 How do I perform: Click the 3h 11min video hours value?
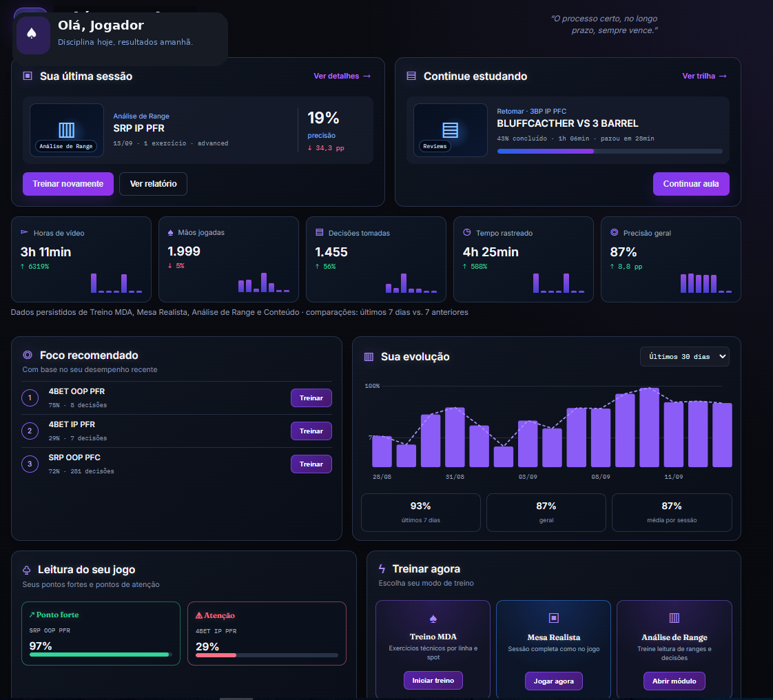(x=46, y=252)
